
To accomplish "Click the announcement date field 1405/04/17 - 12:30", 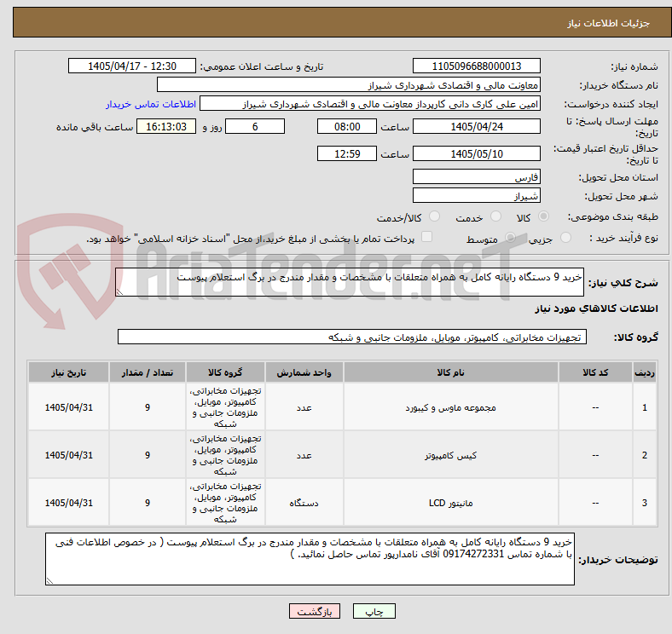I will tap(132, 66).
